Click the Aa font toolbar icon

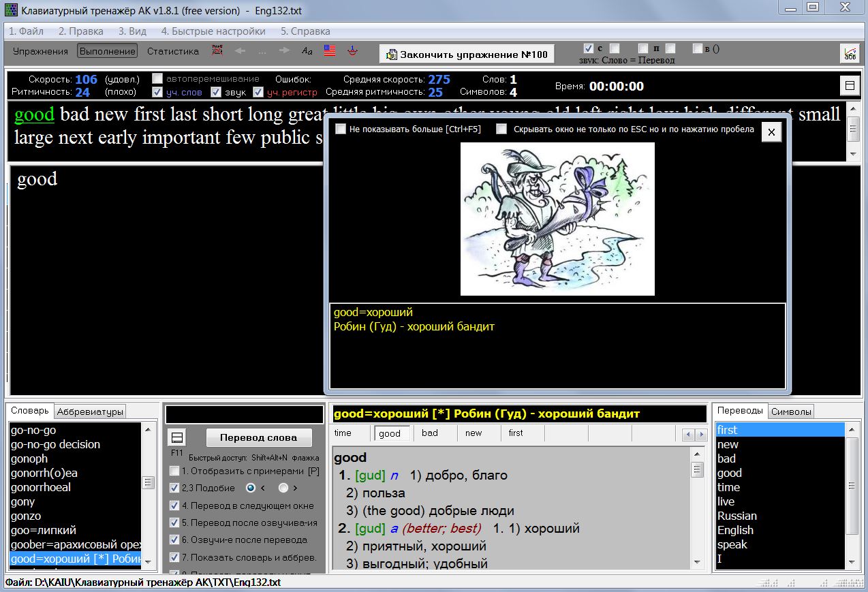coord(307,50)
